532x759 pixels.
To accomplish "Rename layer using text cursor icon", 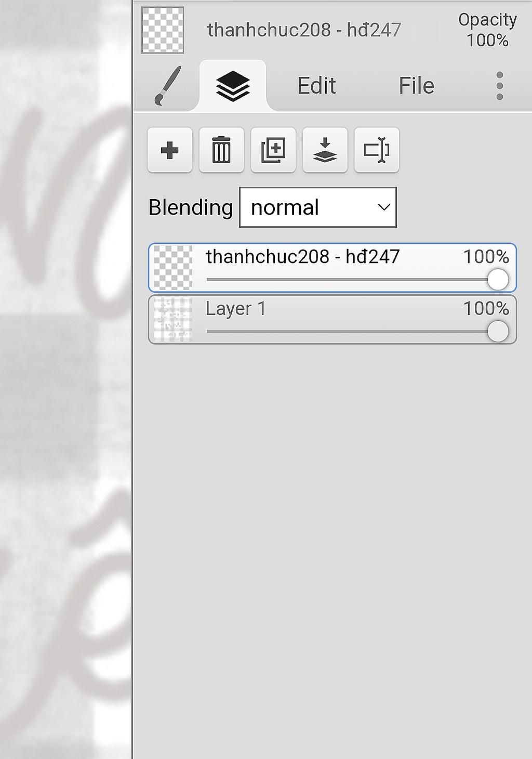I will (377, 150).
